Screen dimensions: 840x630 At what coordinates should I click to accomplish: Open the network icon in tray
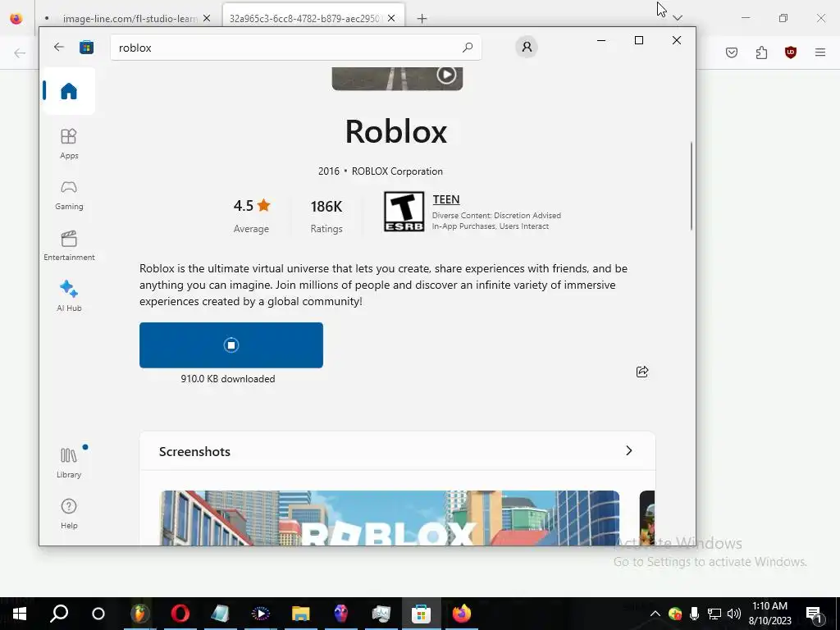pos(714,614)
